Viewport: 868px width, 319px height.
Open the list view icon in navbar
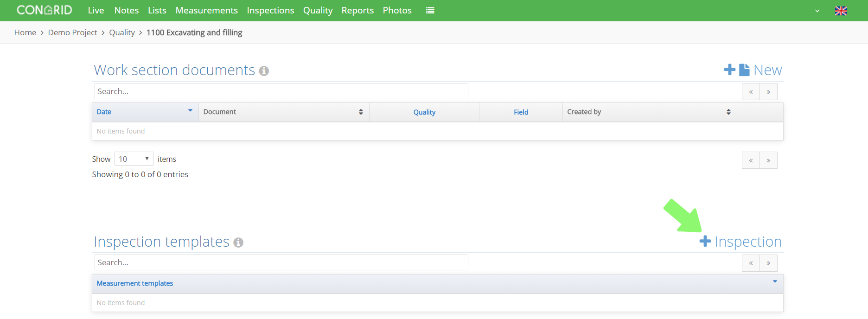pos(430,10)
